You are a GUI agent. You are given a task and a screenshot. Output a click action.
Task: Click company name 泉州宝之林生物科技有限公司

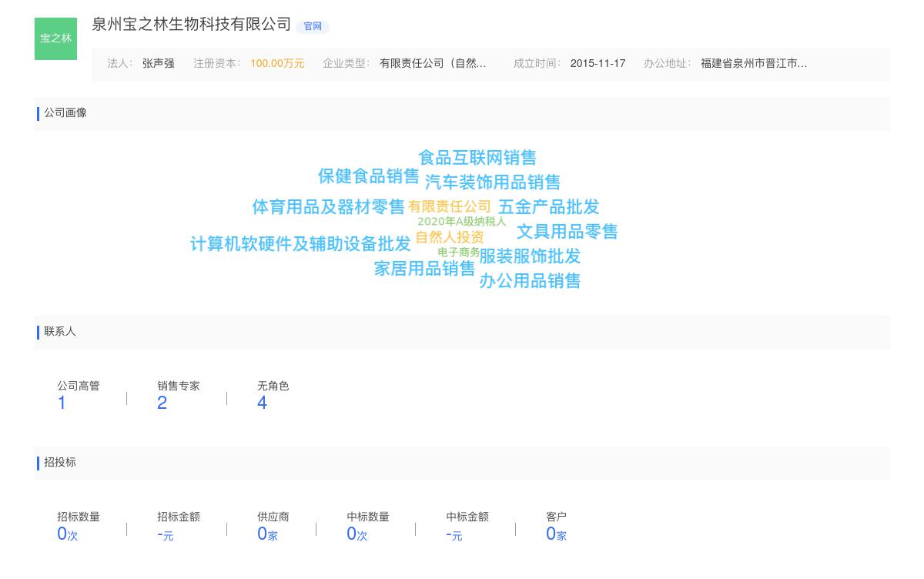point(192,24)
